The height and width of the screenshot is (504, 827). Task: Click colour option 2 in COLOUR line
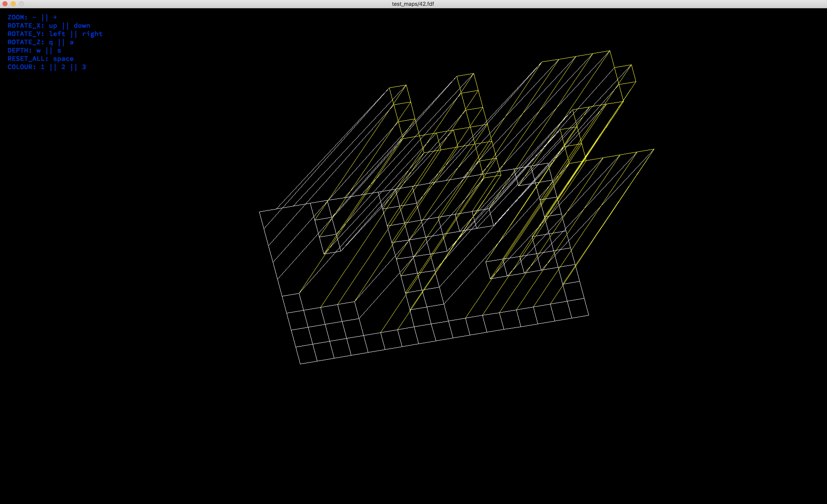[x=63, y=67]
